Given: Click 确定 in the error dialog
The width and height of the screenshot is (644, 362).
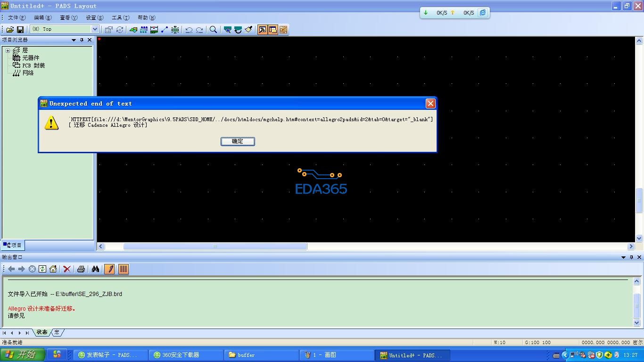Looking at the screenshot, I should (238, 141).
